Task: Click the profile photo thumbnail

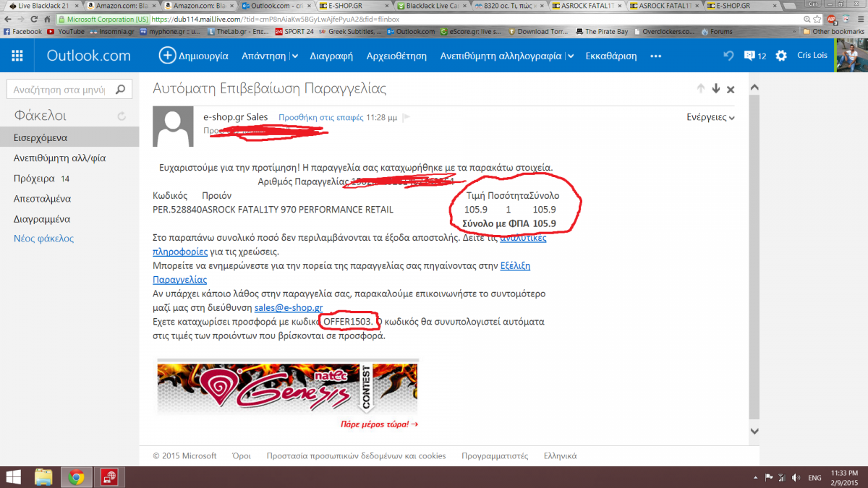Action: coord(851,56)
